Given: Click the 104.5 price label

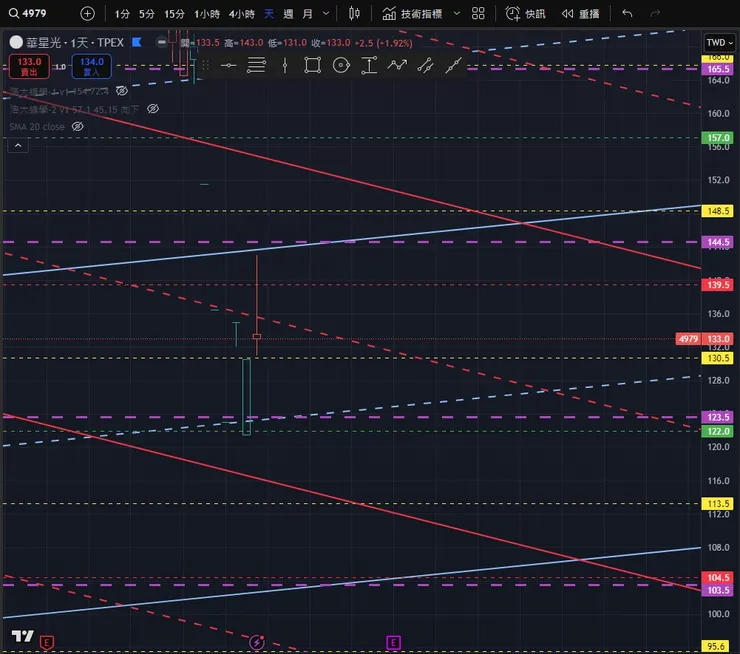Looking at the screenshot, I should coord(718,578).
